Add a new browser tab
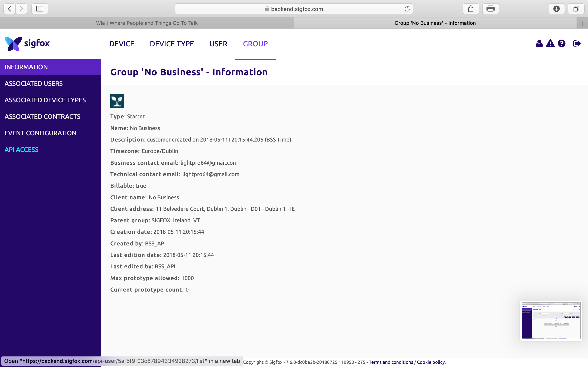The height and width of the screenshot is (367, 588). coord(582,23)
